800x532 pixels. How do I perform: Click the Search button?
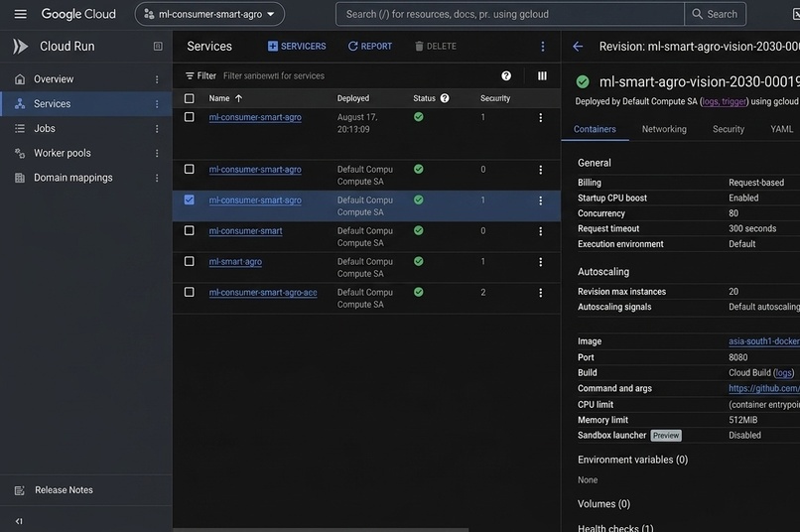click(715, 14)
